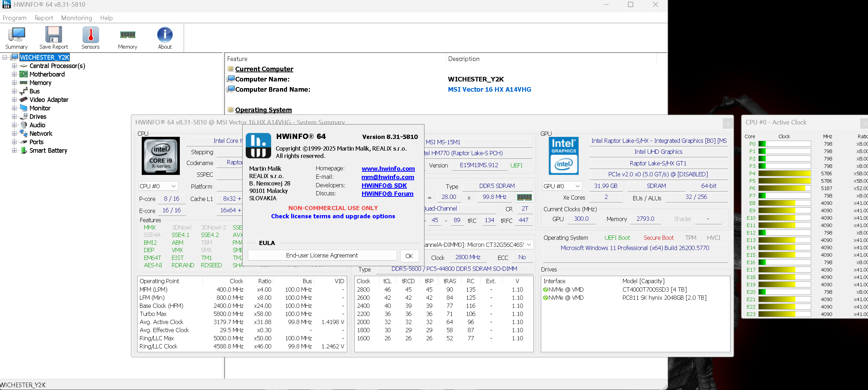868x390 pixels.
Task: Click the Windows 11 Professional OS text
Action: [x=635, y=248]
